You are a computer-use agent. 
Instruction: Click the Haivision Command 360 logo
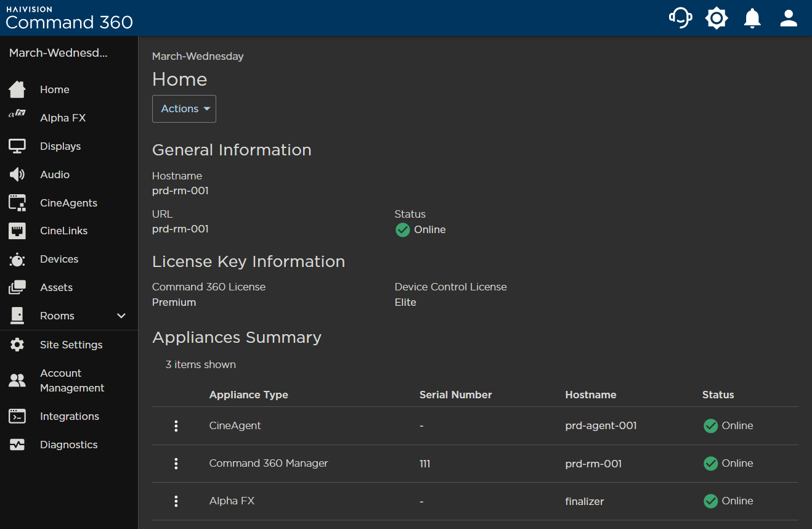pyautogui.click(x=69, y=18)
